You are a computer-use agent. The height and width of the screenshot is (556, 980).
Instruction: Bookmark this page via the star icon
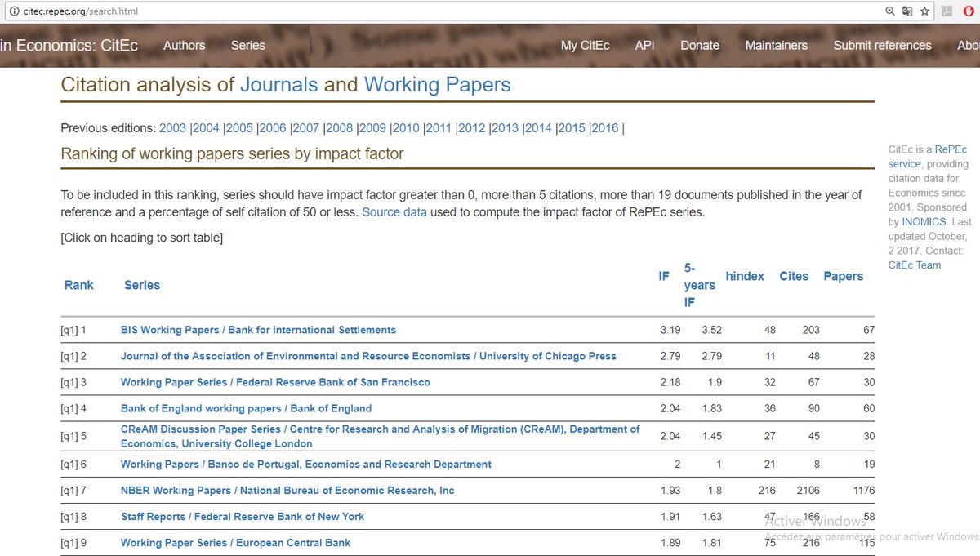coord(925,11)
